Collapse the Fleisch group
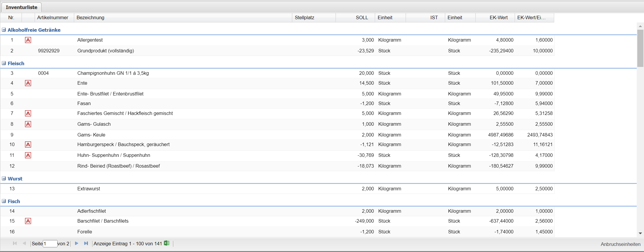 (x=4, y=63)
